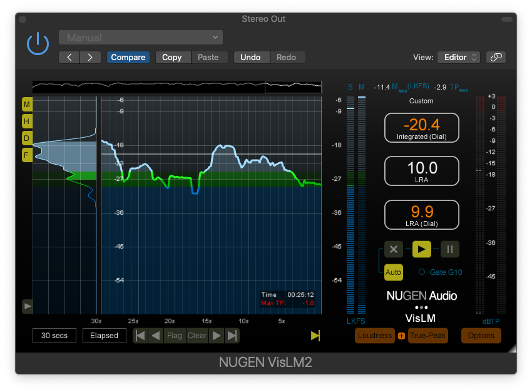This screenshot has height=392, width=532.
Task: Jump to latest with yellow skip icon
Action: [315, 336]
